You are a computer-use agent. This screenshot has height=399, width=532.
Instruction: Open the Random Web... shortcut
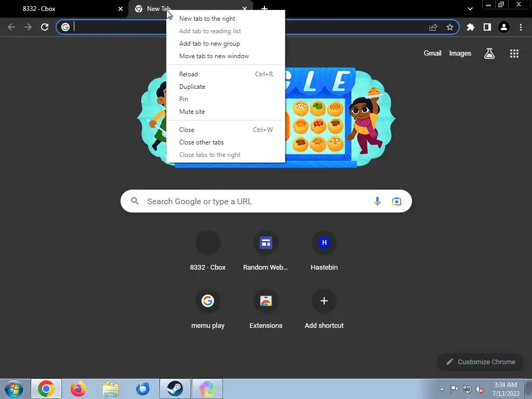265,251
